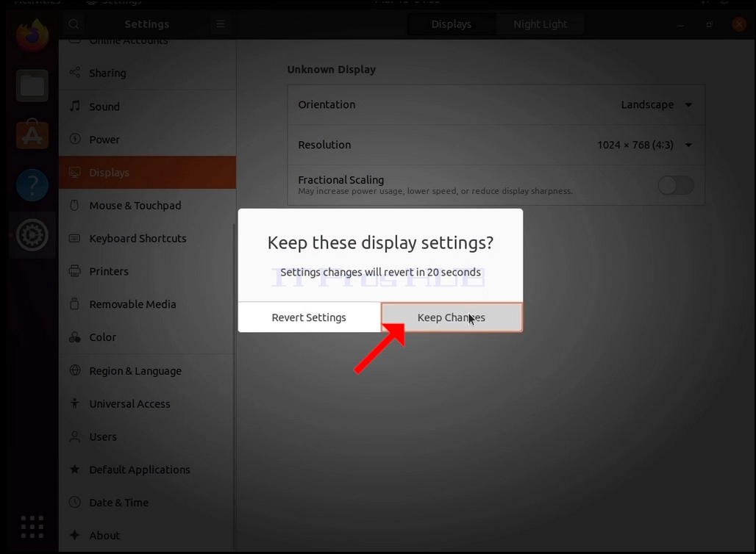The height and width of the screenshot is (554, 756).
Task: Select the Displays tab in header
Action: (x=452, y=24)
